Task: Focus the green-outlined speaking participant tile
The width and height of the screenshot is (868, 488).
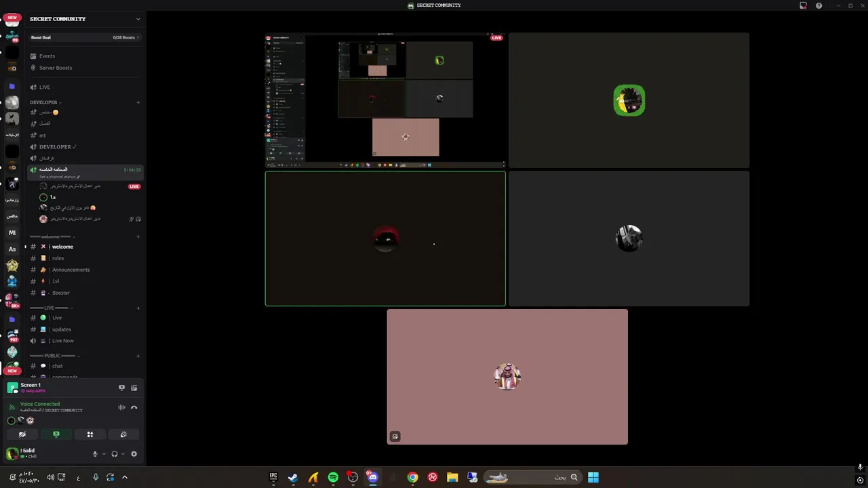Action: [385, 239]
